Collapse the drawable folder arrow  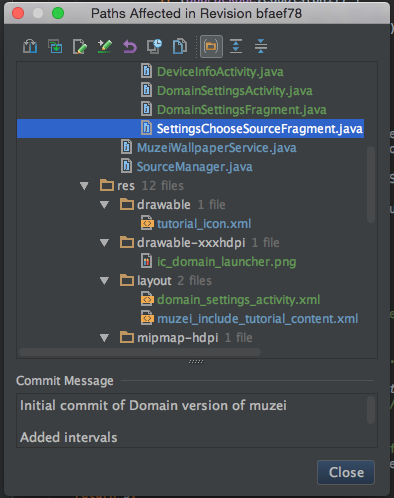[104, 205]
